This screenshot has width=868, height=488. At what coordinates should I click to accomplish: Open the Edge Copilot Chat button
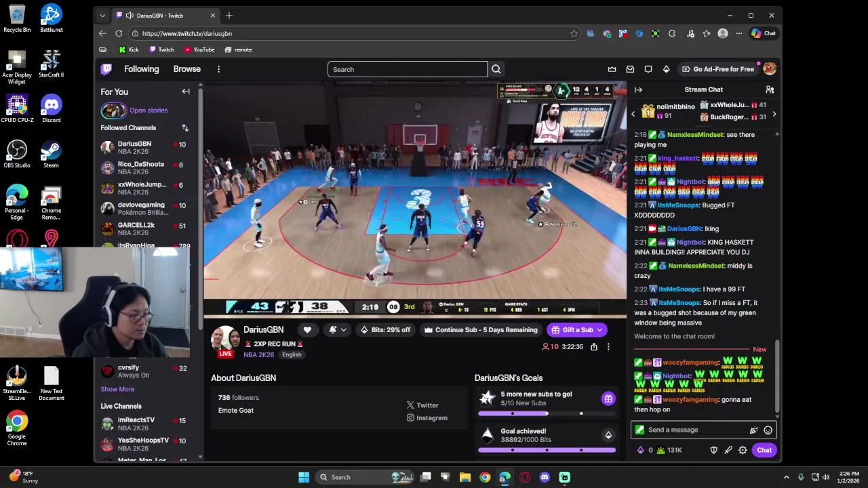pyautogui.click(x=764, y=33)
